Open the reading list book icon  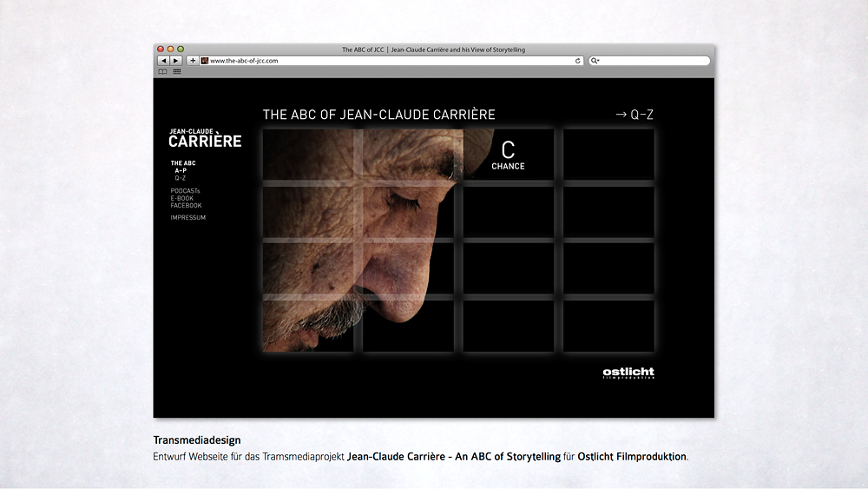point(162,71)
